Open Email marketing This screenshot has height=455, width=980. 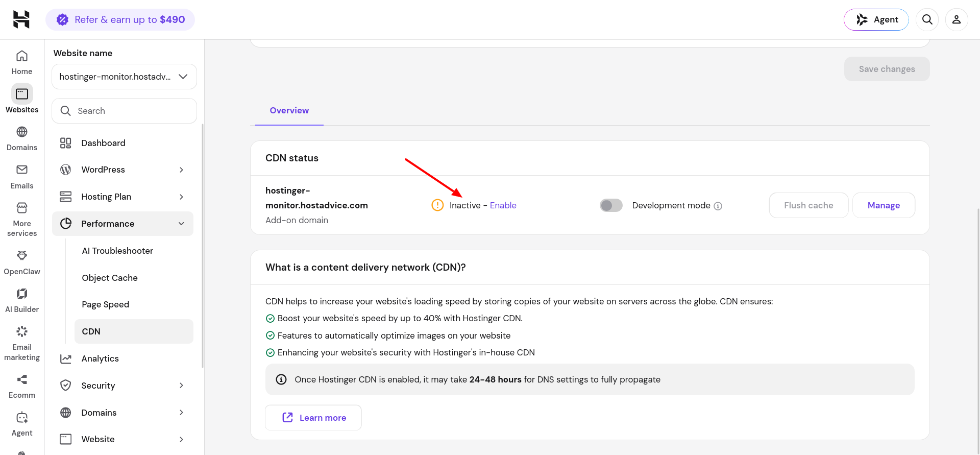(x=22, y=343)
